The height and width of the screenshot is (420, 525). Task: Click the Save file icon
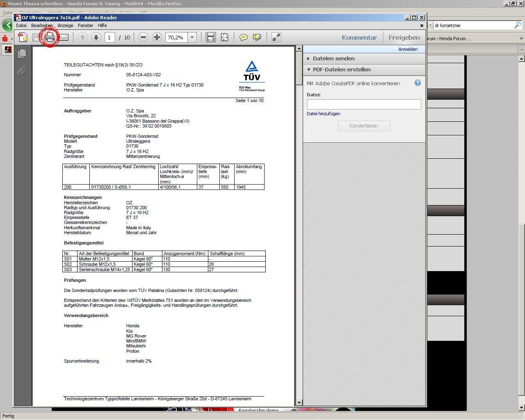[x=37, y=37]
